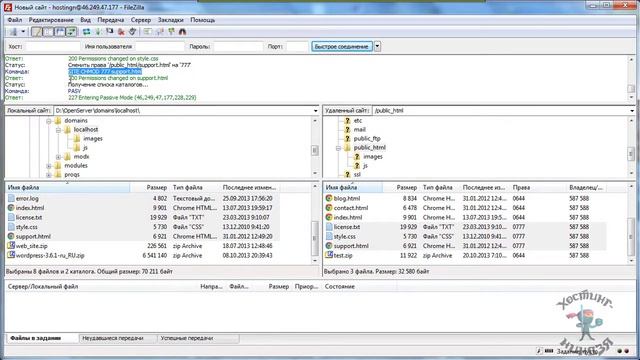640x360 pixels.
Task: Click the Порт input field
Action: point(297,47)
